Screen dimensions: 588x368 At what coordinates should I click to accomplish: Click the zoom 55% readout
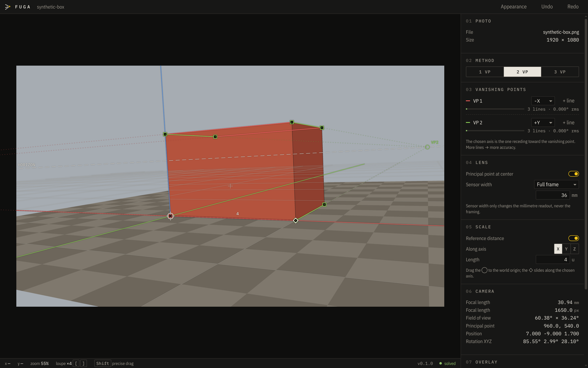39,363
